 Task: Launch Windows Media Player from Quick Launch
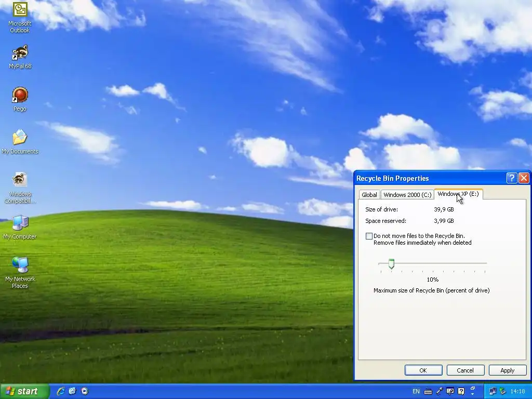point(85,391)
